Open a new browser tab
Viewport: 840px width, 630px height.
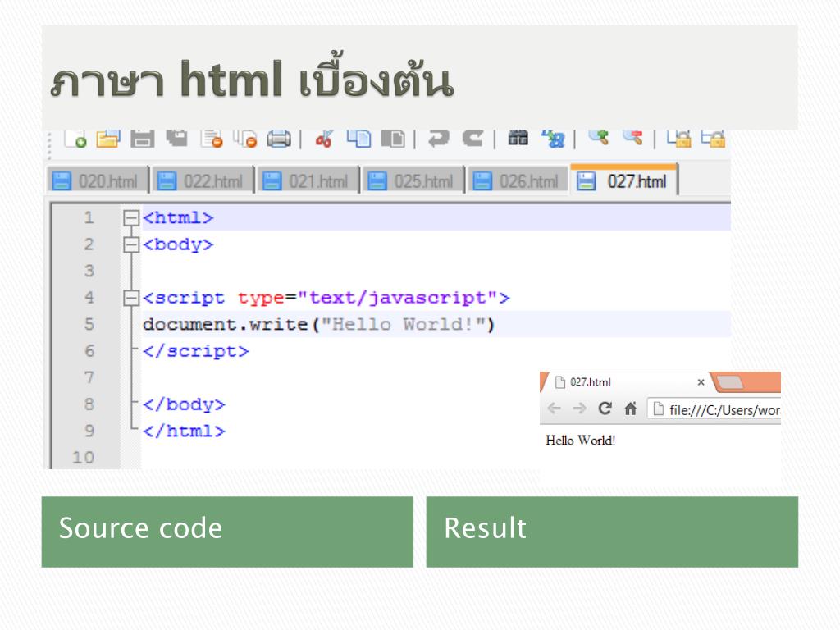click(730, 382)
